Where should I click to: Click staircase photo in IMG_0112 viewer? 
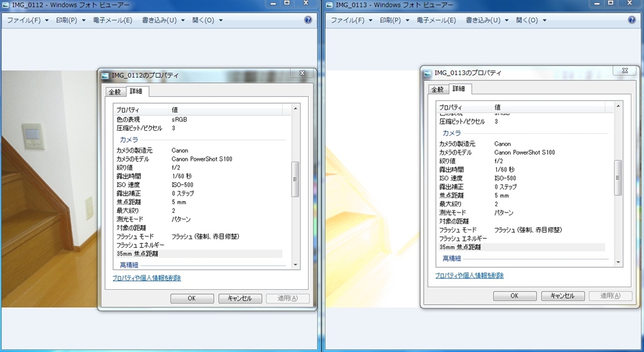[48, 189]
